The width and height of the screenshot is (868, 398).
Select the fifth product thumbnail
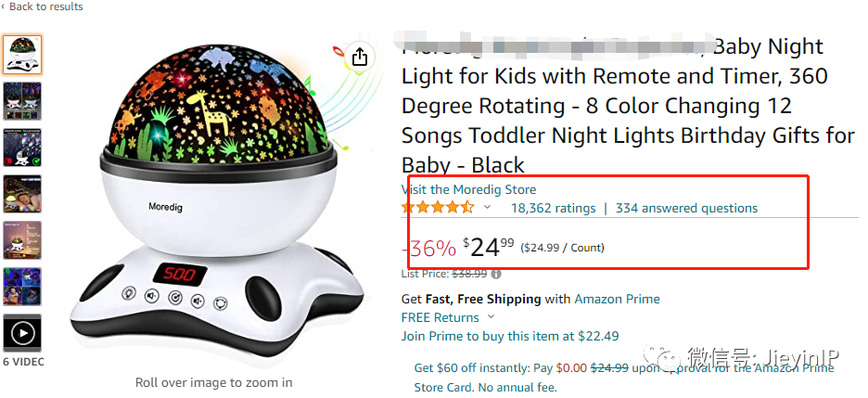[x=22, y=240]
